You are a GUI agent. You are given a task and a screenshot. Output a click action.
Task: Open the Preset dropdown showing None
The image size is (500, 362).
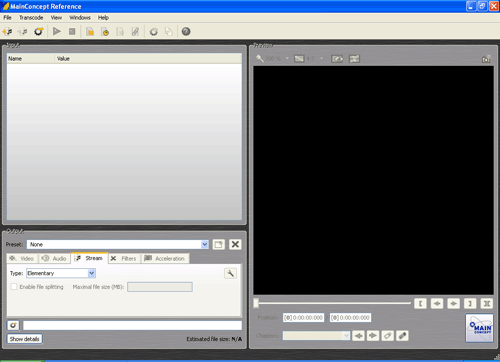[118, 244]
